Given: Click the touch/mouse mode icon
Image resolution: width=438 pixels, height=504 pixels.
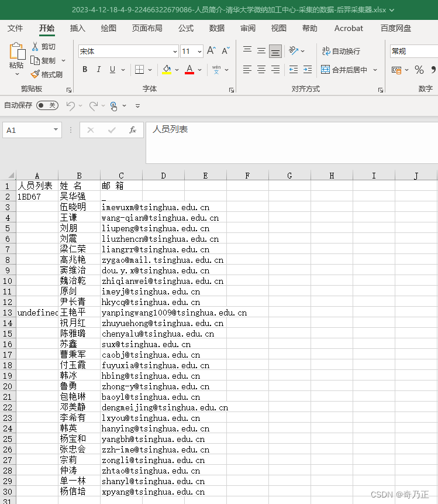Looking at the screenshot, I should 113,106.
